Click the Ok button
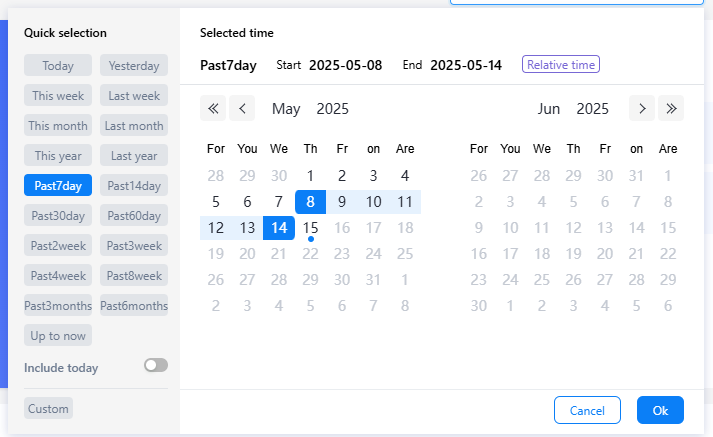Screen dimensions: 713x437 tap(660, 410)
